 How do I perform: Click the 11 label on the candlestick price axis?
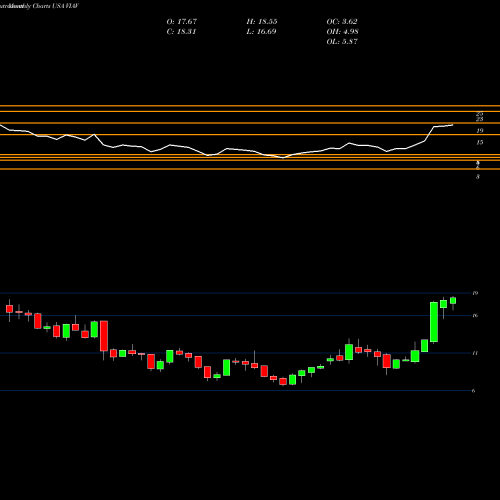click(475, 353)
